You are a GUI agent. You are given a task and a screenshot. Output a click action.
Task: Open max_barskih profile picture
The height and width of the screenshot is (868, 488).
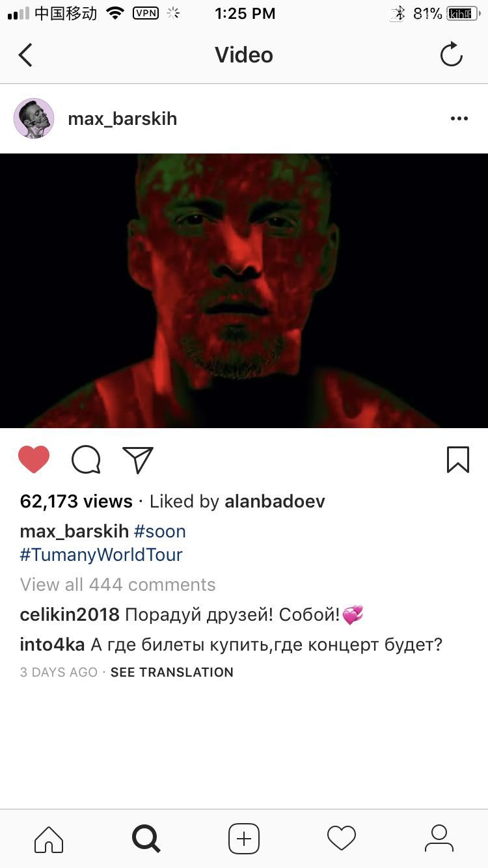click(x=34, y=118)
